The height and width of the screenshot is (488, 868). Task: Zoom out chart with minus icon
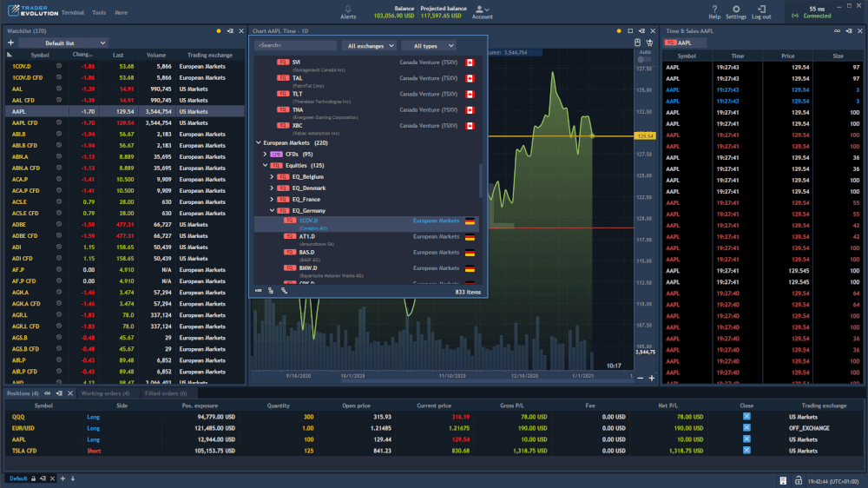pyautogui.click(x=641, y=379)
